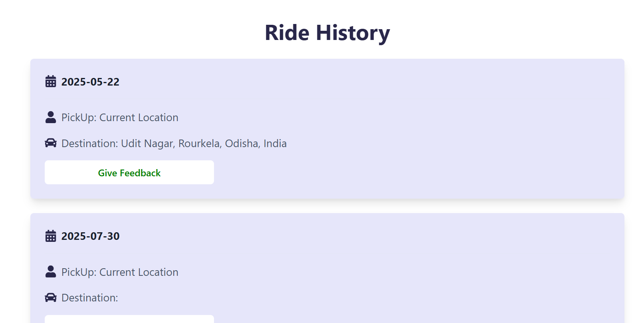Click PickUp: Current Location in first ride
This screenshot has width=644, height=323.
(120, 118)
